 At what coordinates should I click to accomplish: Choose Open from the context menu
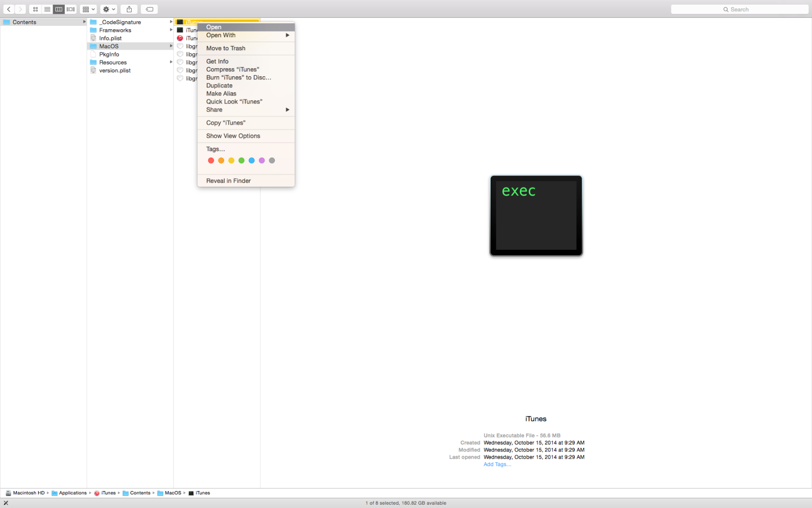[x=246, y=27]
